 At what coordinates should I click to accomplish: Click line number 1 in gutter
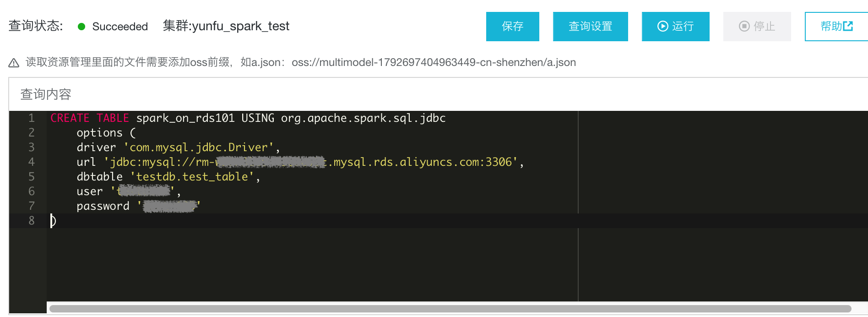click(x=32, y=118)
